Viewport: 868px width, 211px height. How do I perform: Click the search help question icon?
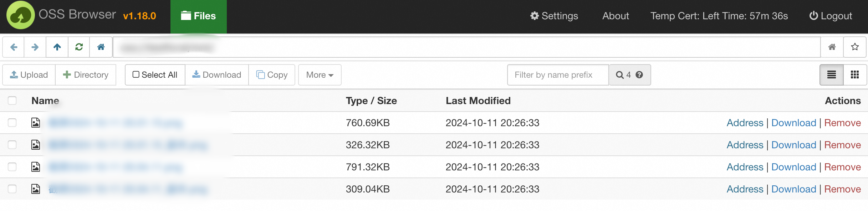[639, 75]
